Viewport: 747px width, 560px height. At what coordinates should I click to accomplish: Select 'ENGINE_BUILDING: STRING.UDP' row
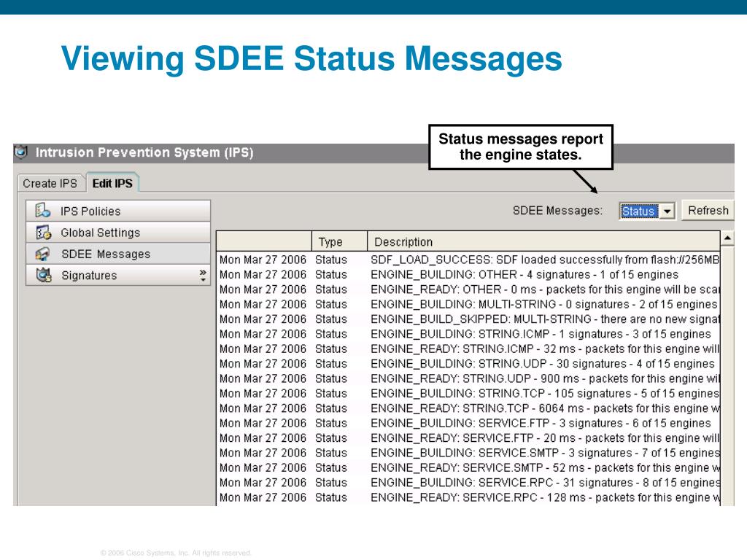click(468, 363)
